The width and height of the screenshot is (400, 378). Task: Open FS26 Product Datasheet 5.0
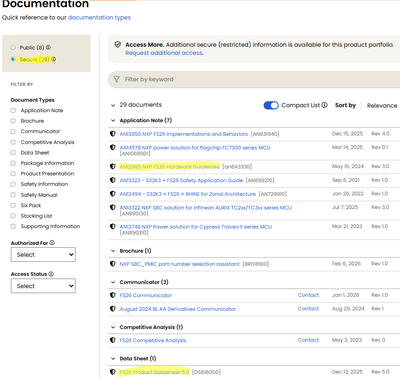point(154,372)
